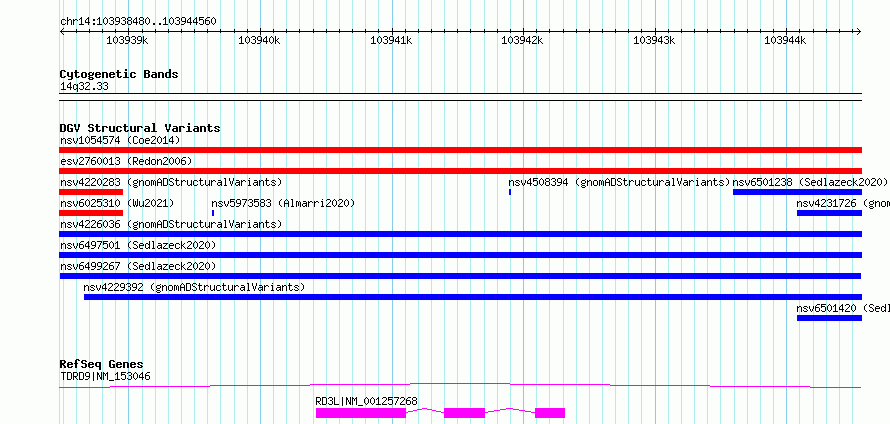
Task: Click the middle RD3L magenta exon
Action: pos(464,413)
